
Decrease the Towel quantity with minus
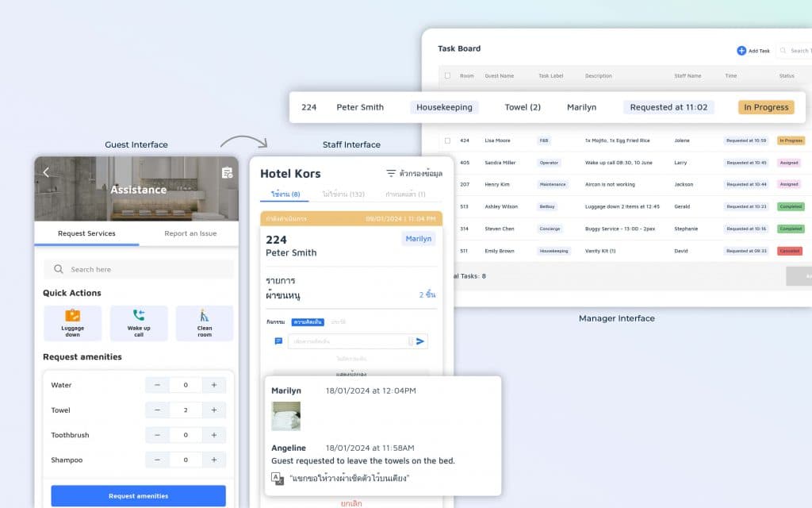tap(157, 410)
